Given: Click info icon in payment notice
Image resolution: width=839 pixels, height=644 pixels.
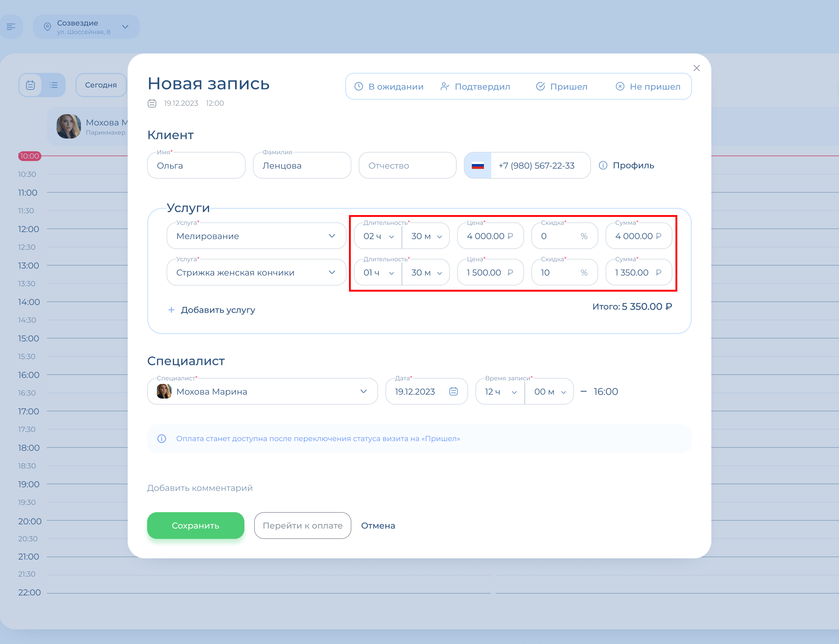Looking at the screenshot, I should pos(162,439).
